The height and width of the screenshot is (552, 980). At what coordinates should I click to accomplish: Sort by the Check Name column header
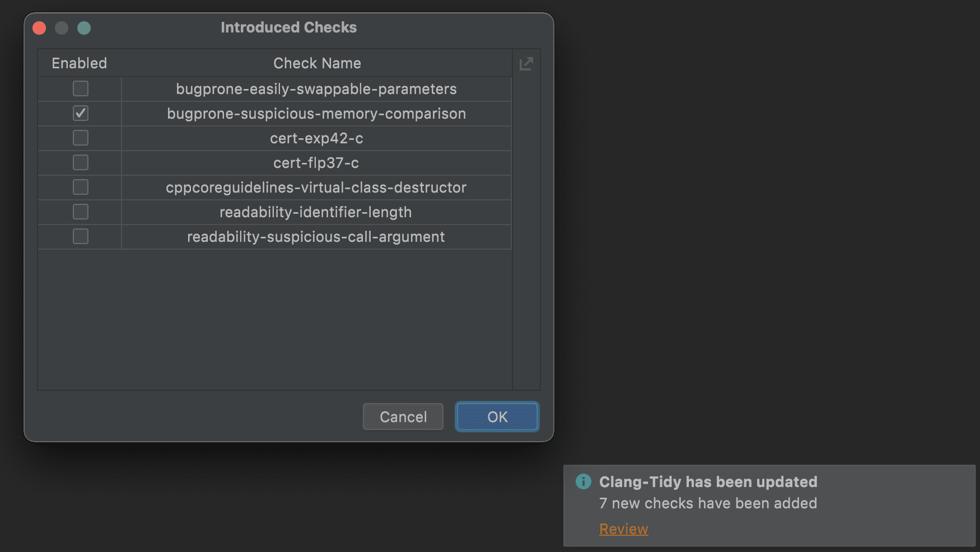click(317, 63)
